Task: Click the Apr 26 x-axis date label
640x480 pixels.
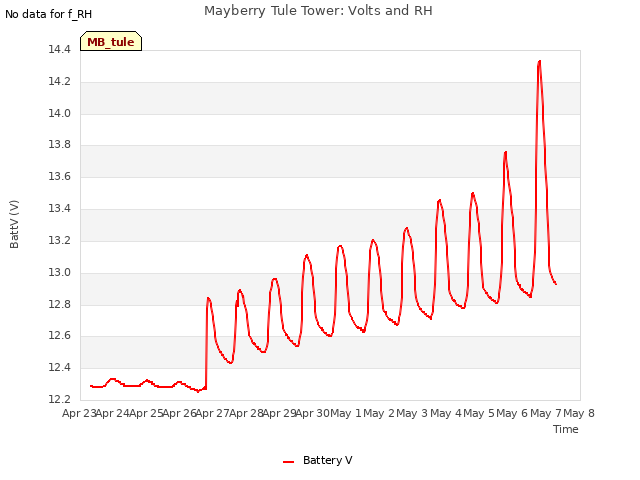Action: click(179, 414)
